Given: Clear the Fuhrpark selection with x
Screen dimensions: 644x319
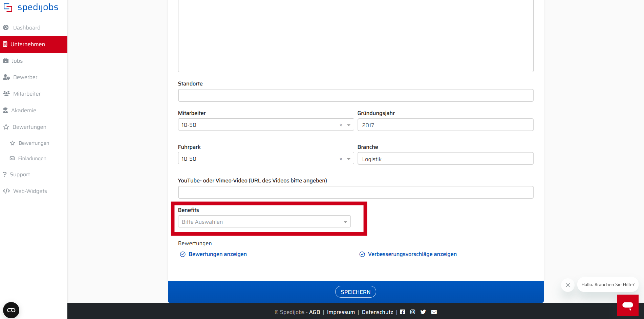Looking at the screenshot, I should (x=341, y=159).
